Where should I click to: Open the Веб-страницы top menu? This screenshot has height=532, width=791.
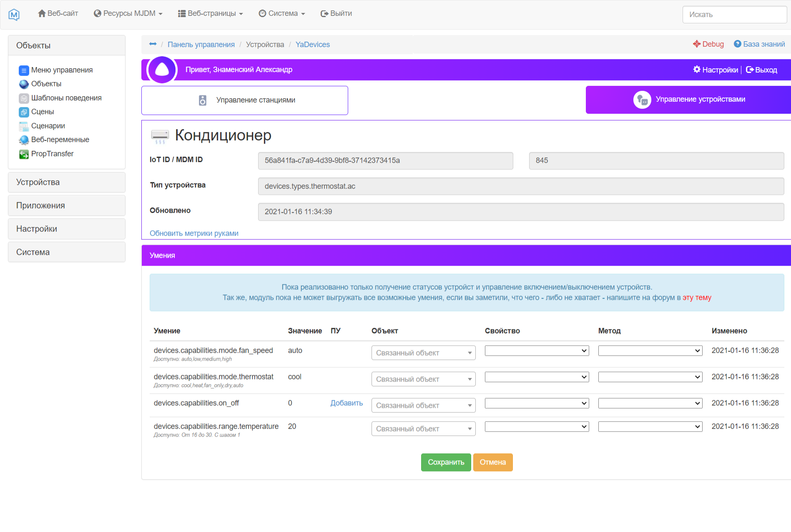pyautogui.click(x=211, y=13)
